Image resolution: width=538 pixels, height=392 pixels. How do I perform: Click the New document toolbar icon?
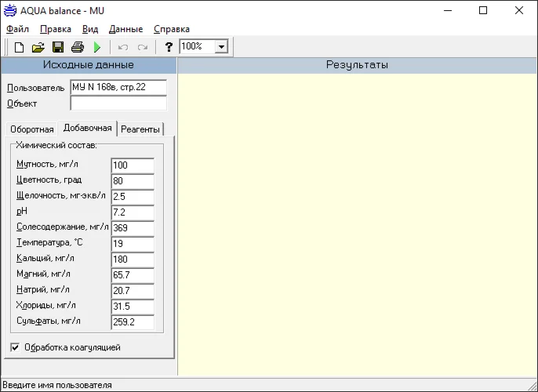pos(19,47)
